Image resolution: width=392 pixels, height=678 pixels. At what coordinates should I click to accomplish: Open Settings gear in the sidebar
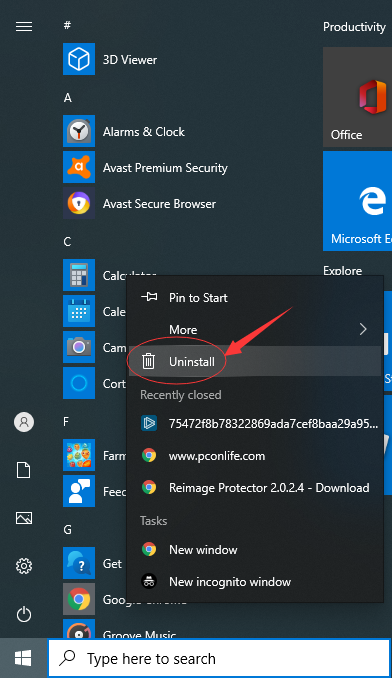coord(24,566)
